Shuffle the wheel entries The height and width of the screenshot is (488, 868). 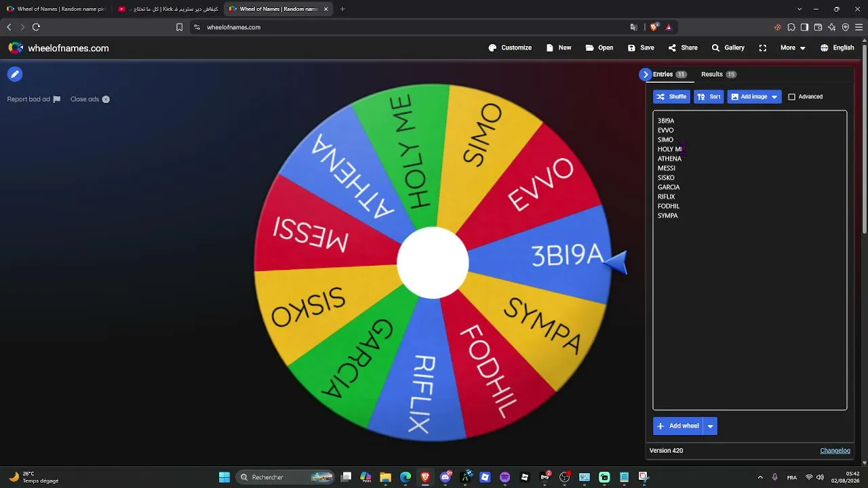point(671,97)
